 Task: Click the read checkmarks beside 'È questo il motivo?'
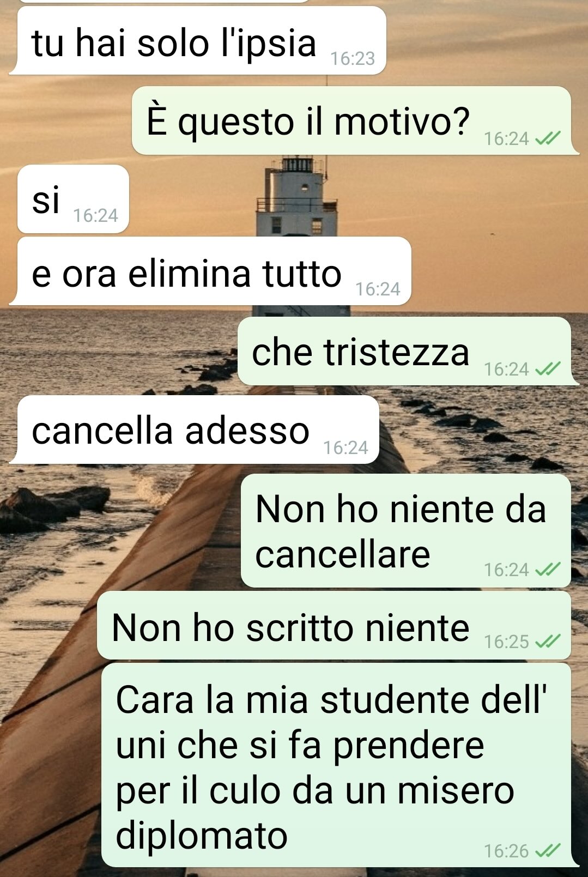point(548,139)
